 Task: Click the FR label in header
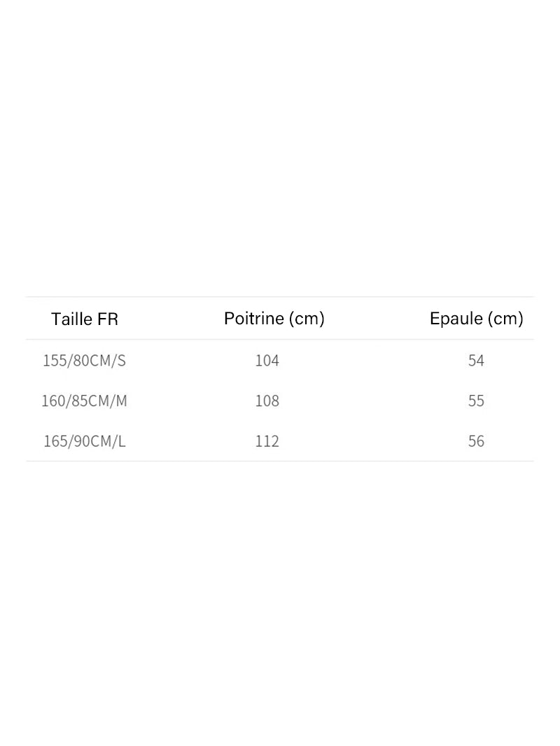pos(108,319)
